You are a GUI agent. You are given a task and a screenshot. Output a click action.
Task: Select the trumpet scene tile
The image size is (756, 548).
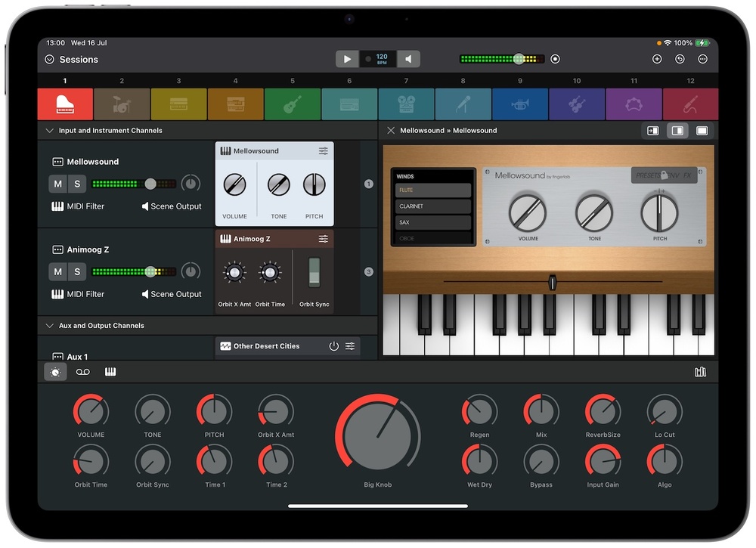[x=520, y=104]
